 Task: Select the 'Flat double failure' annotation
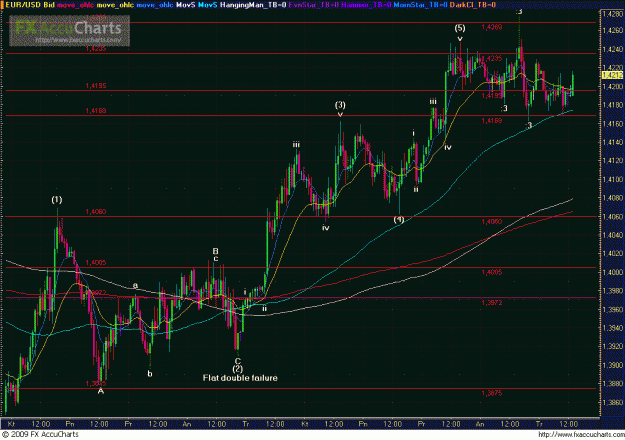pyautogui.click(x=240, y=378)
